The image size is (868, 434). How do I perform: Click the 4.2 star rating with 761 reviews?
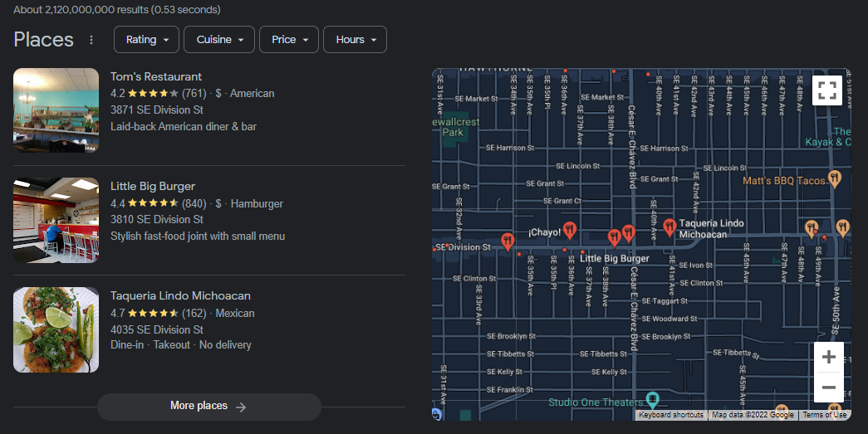159,94
